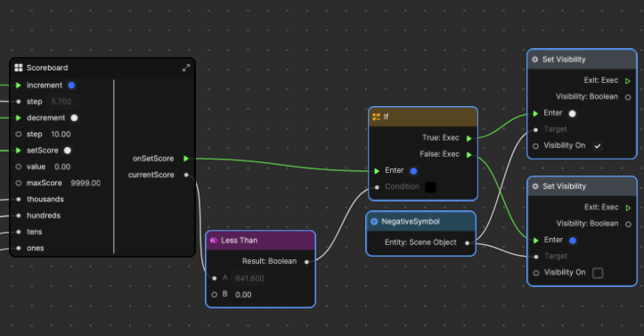The width and height of the screenshot is (644, 336).
Task: Click upper Set Visibility Target input port
Action: (x=535, y=130)
